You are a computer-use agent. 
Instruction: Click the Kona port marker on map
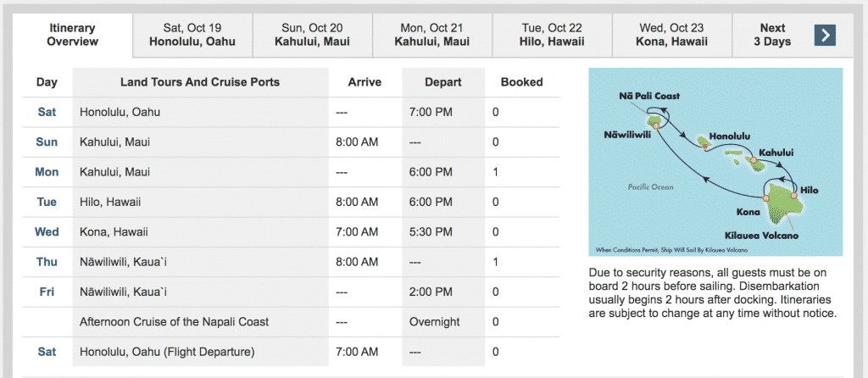coord(766,198)
